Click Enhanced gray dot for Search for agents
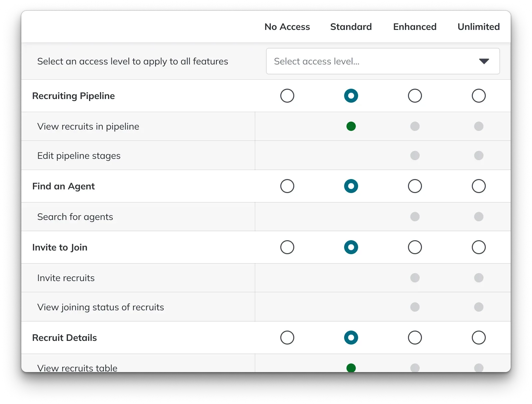 415,217
